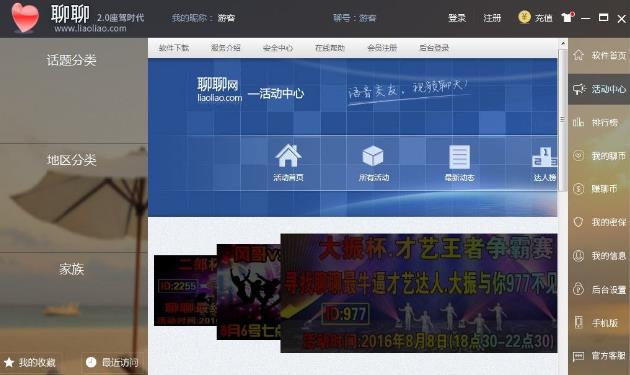The height and width of the screenshot is (375, 630).
Task: Open the 安全中心 menu item
Action: 278,48
